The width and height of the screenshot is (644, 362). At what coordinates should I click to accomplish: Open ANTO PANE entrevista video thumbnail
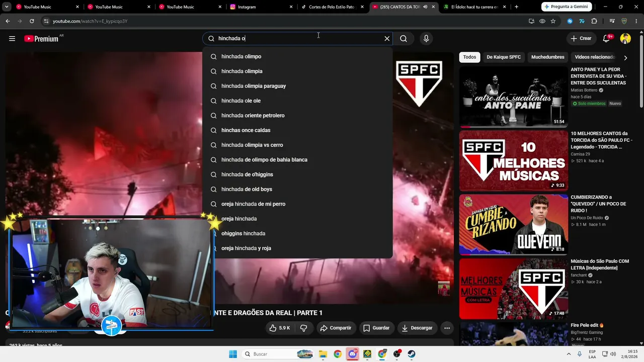click(513, 97)
